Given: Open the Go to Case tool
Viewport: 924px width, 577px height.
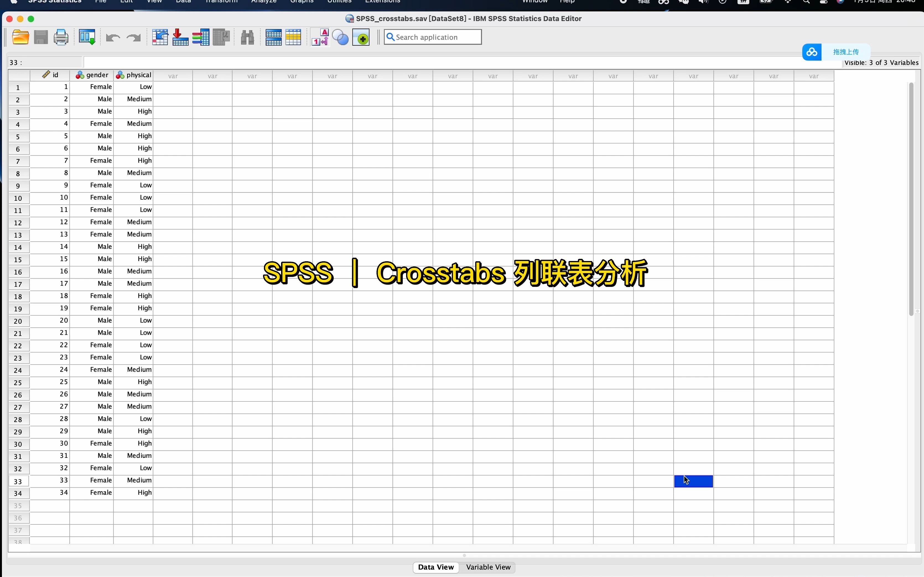Looking at the screenshot, I should [x=160, y=37].
